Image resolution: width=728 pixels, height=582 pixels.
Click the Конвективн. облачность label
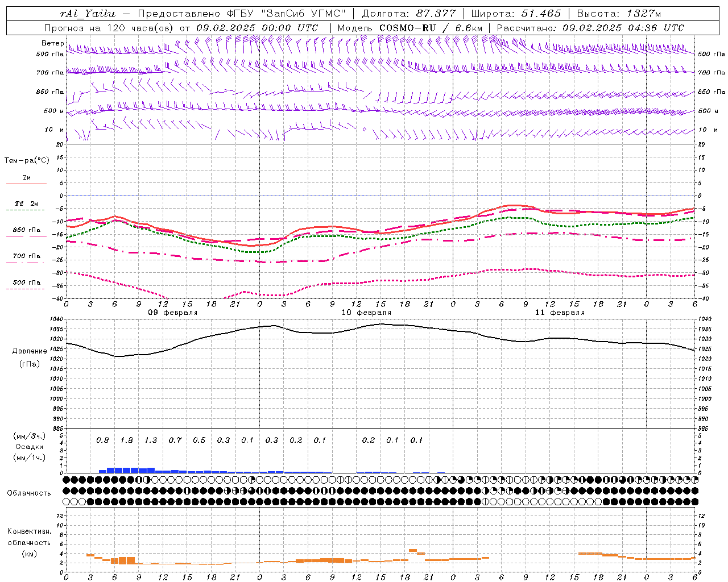pos(29,537)
